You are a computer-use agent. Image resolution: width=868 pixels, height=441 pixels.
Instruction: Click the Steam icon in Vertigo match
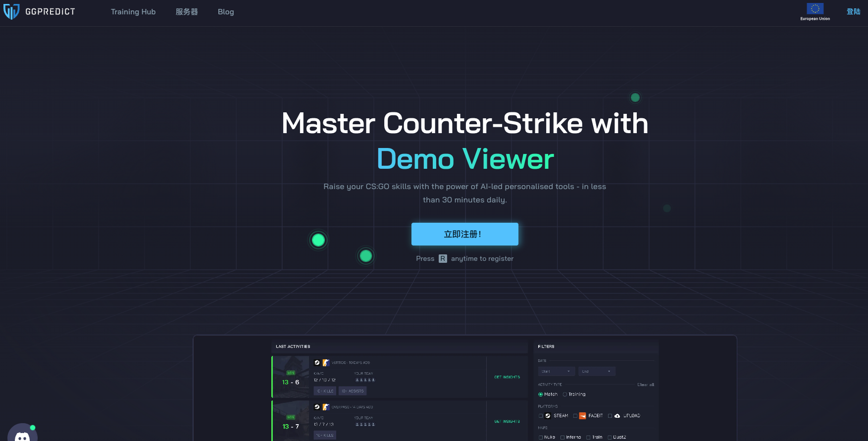coord(317,363)
